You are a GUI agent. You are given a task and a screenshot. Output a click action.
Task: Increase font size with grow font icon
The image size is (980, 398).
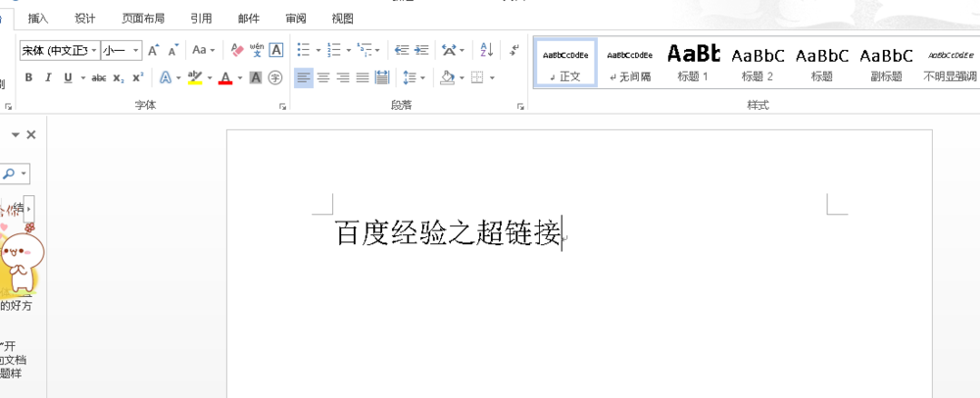click(x=153, y=50)
